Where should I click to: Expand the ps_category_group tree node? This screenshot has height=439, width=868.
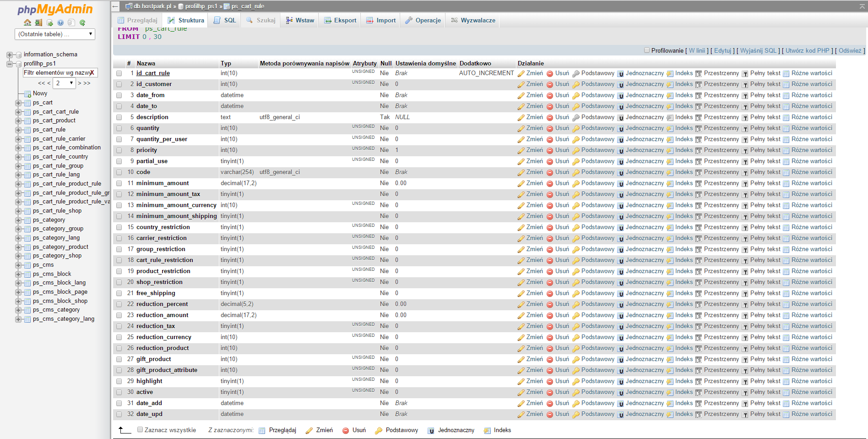(18, 229)
